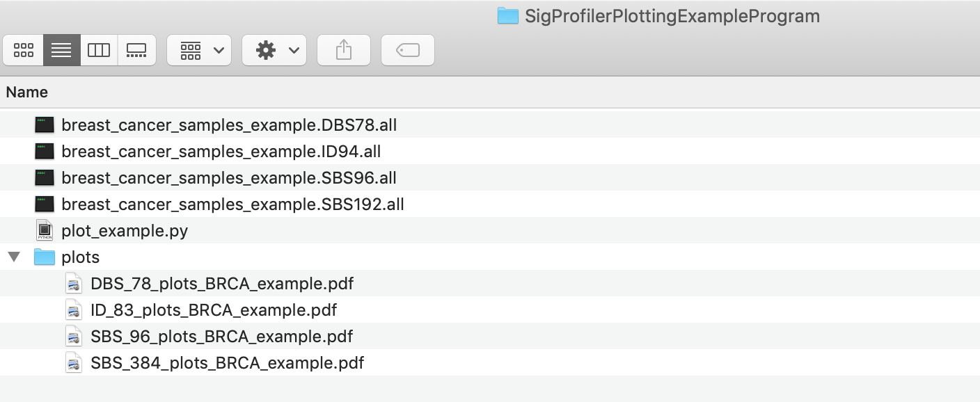The image size is (980, 402).
Task: Sort by the Name column header
Action: pyautogui.click(x=28, y=92)
